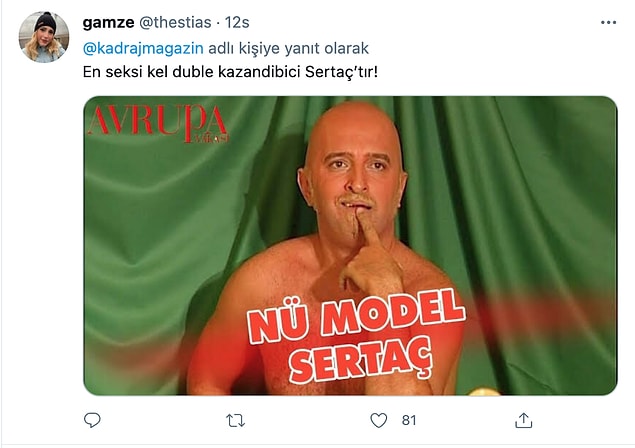
Task: Click the tweet text about Sertaç
Action: coord(230,72)
